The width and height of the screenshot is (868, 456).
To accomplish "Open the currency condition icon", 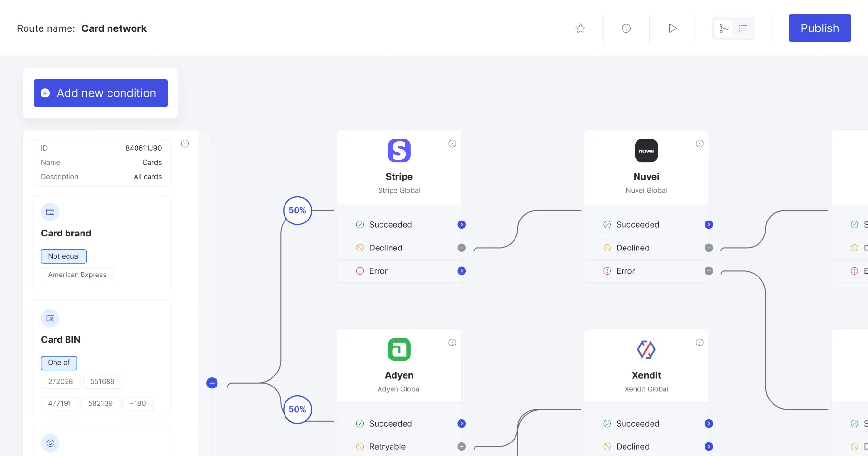I will pos(50,443).
